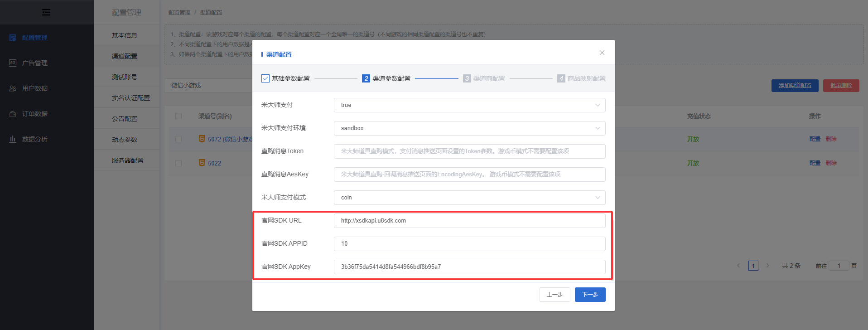Image resolution: width=868 pixels, height=330 pixels.
Task: Open the 米大师支付模式 coin dropdown
Action: [470, 198]
